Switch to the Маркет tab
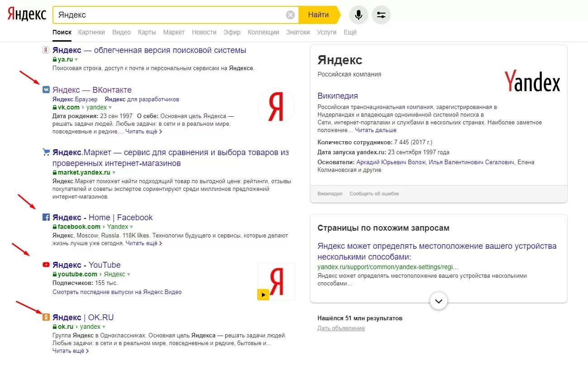588x365 pixels. [x=174, y=32]
